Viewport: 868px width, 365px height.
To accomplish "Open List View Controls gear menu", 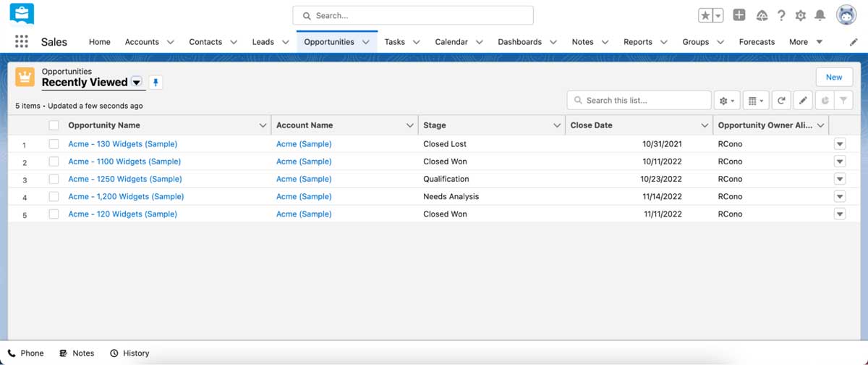I will pos(727,101).
